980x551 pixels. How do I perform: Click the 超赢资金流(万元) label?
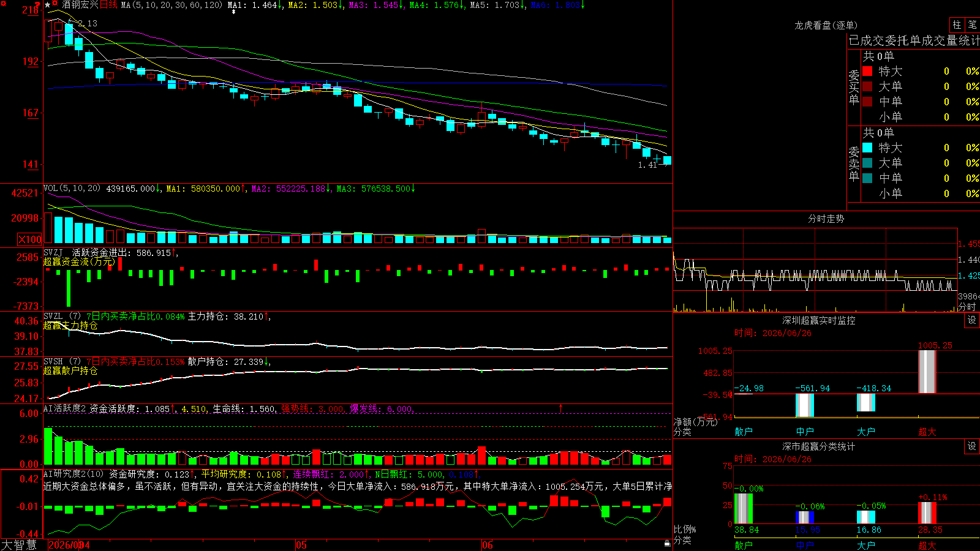pos(79,262)
